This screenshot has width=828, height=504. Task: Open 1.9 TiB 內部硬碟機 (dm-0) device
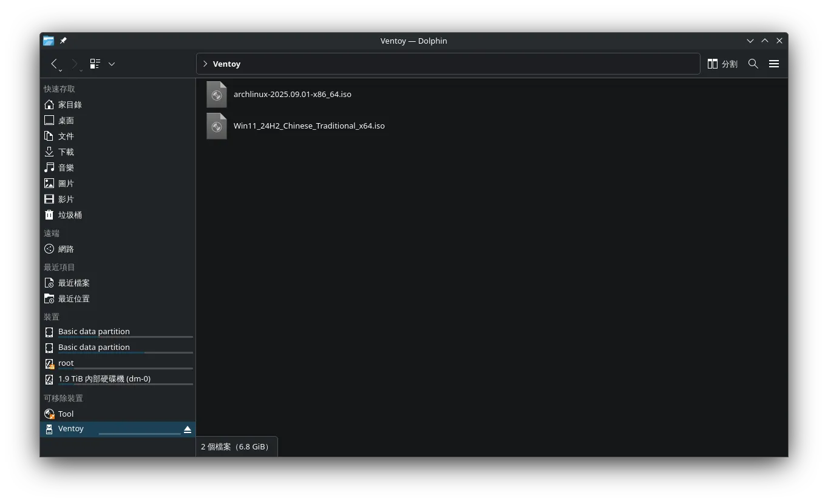[118, 379]
